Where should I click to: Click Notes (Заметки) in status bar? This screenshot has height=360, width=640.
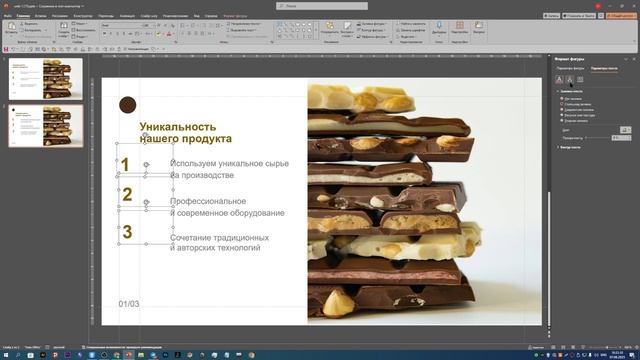click(536, 347)
